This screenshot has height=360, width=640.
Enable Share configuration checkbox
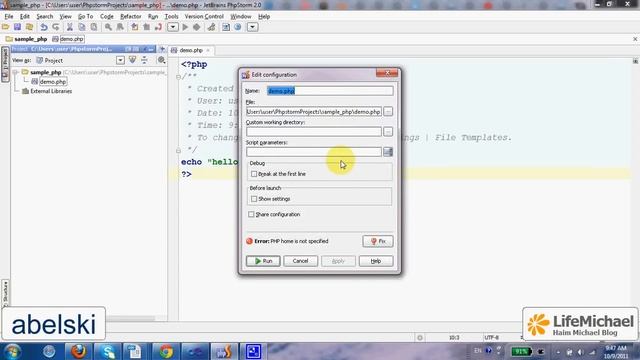click(x=251, y=214)
